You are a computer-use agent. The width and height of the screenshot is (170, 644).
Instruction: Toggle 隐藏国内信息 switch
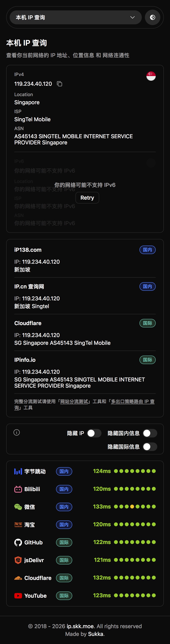point(150,433)
